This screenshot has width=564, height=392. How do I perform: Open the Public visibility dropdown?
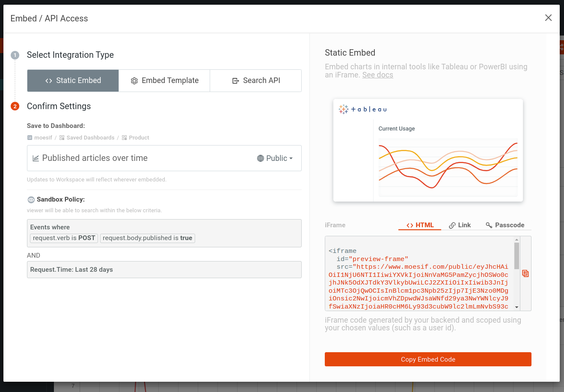coord(275,158)
